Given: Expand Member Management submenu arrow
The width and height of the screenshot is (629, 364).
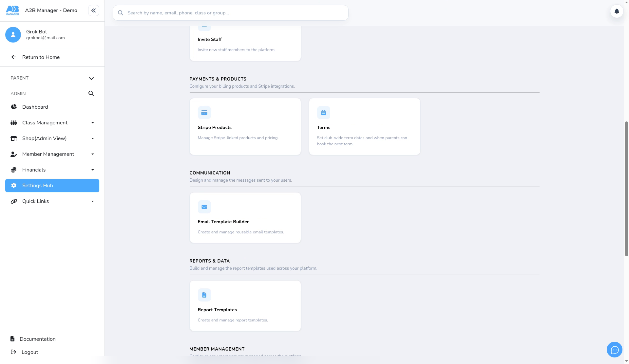Looking at the screenshot, I should click(x=93, y=154).
